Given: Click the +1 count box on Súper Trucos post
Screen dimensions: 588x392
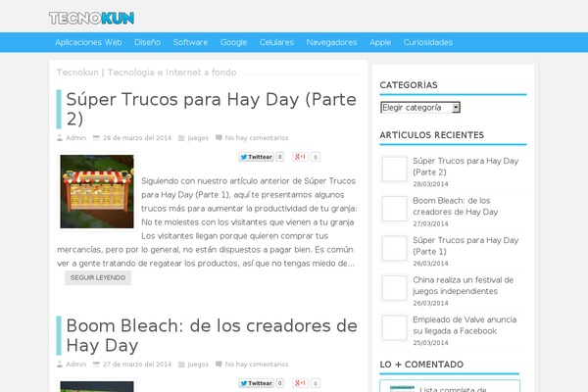Looking at the screenshot, I should coord(316,157).
